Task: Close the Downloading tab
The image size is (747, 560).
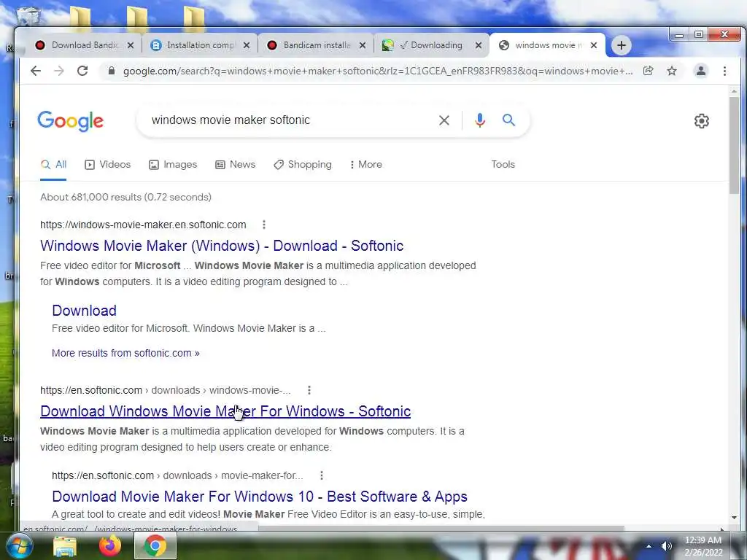Action: point(479,45)
